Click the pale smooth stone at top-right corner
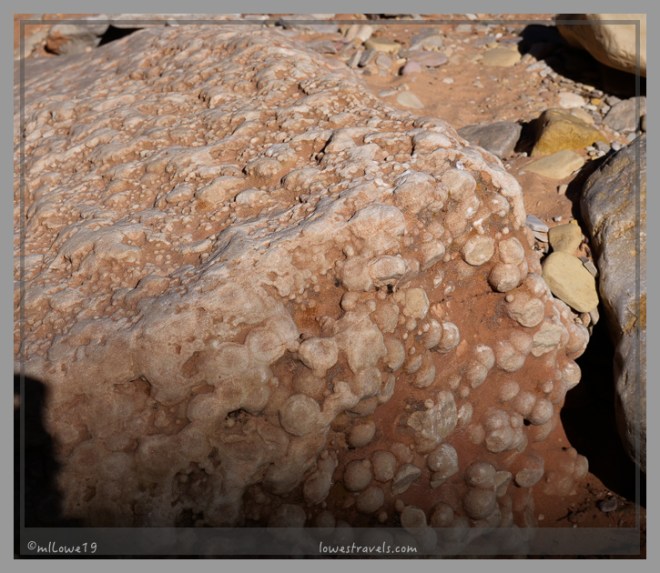The image size is (660, 573). [605, 38]
